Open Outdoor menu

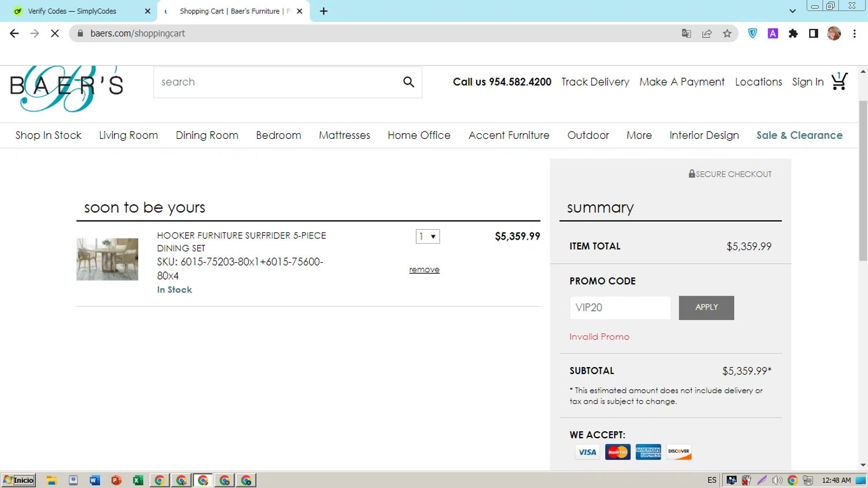pos(588,135)
